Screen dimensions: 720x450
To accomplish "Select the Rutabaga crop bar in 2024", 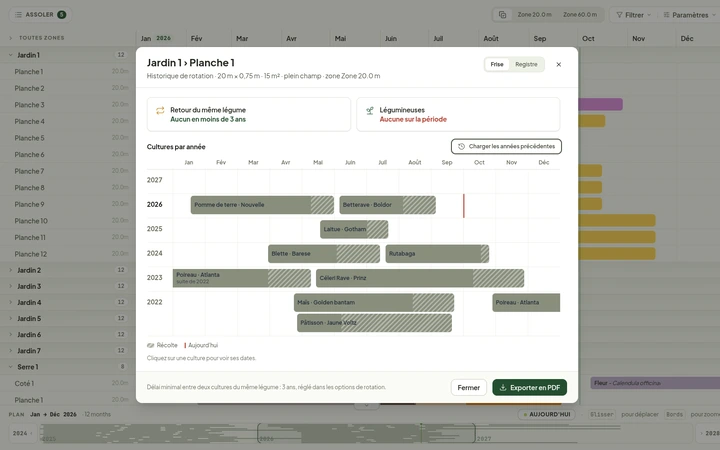I will 437,253.
